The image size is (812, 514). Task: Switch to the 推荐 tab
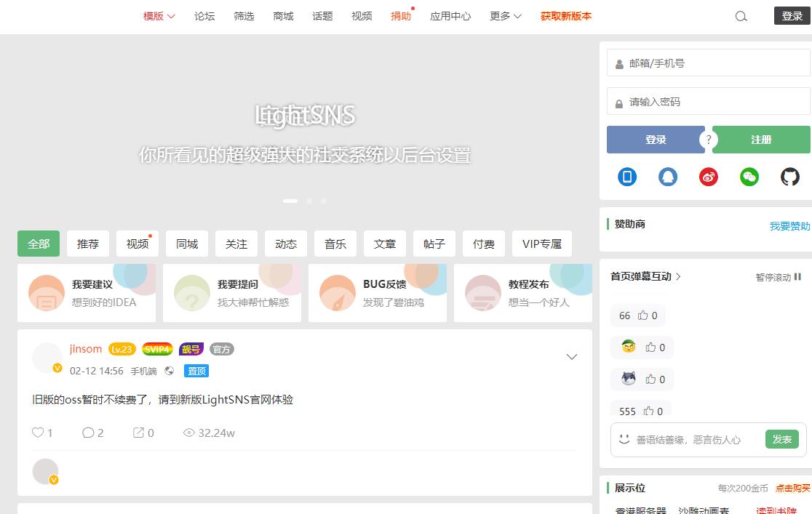pyautogui.click(x=87, y=244)
